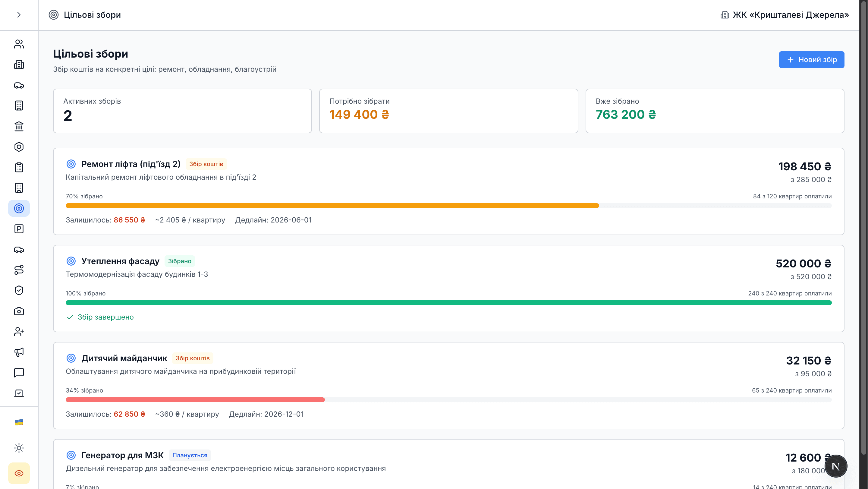Open the parking (P) sidebar icon
868x489 pixels.
19,229
